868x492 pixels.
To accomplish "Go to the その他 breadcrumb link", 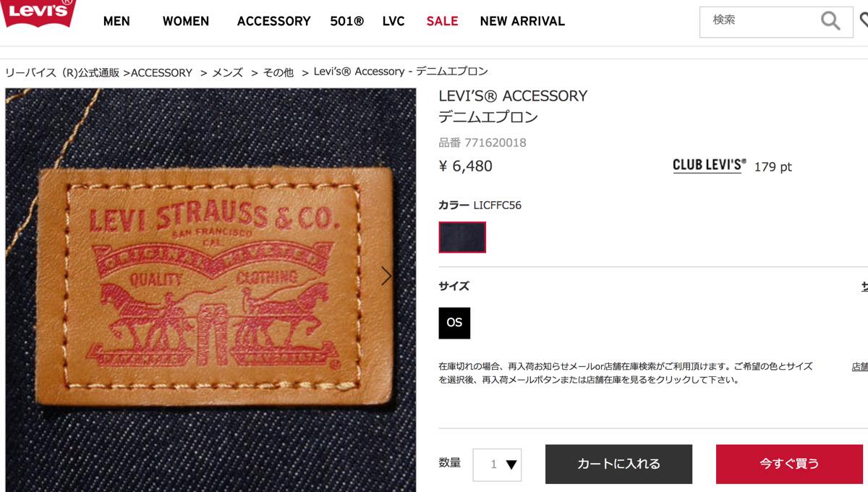I will pyautogui.click(x=278, y=72).
